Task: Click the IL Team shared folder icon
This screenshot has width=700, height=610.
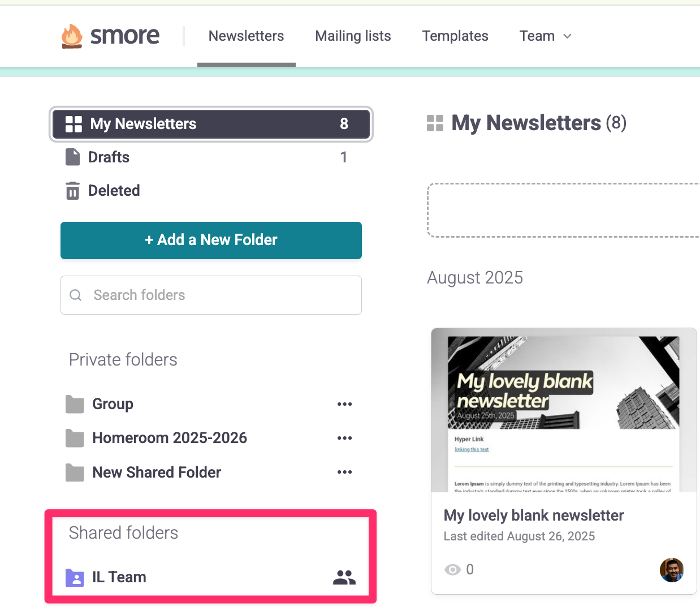Action: [x=75, y=577]
